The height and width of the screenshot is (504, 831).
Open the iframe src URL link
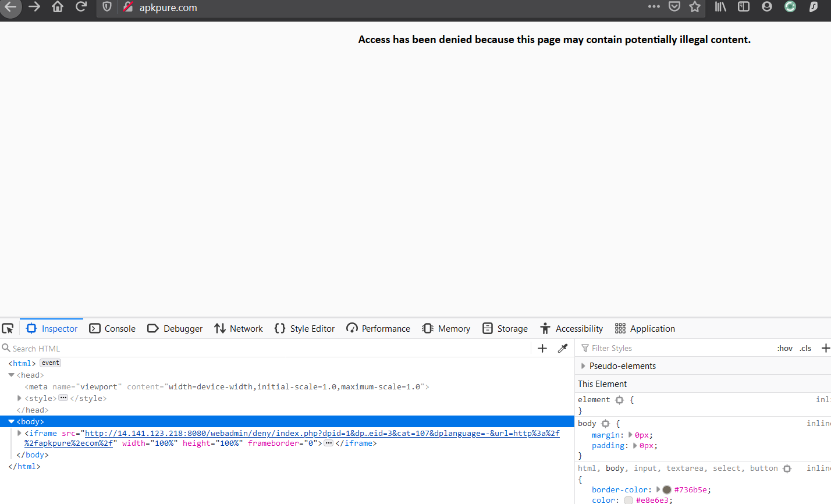[x=292, y=438]
